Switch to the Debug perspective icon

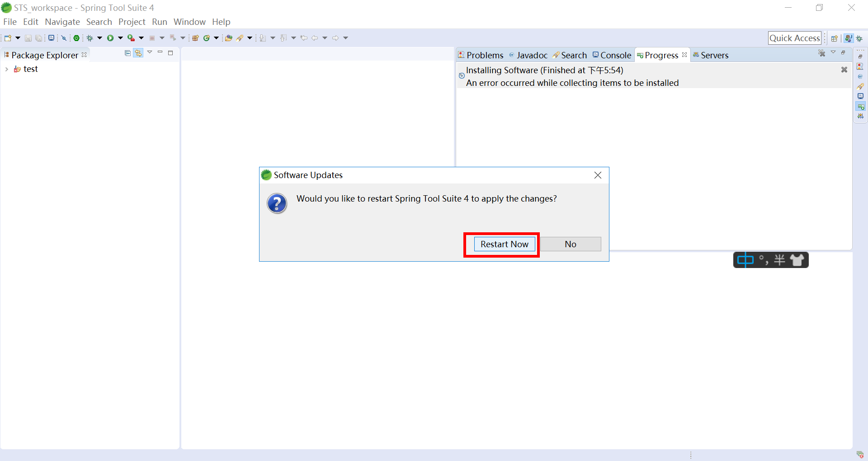point(860,38)
